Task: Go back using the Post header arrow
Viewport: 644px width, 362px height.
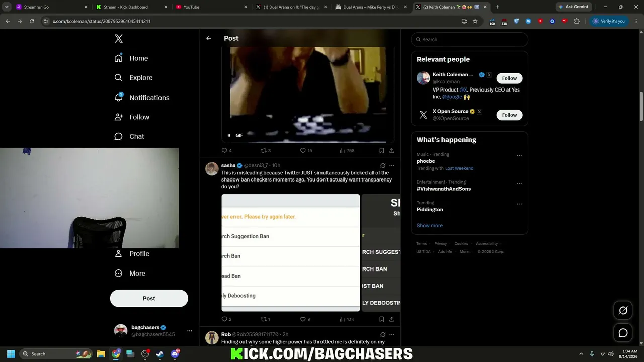Action: [x=209, y=38]
